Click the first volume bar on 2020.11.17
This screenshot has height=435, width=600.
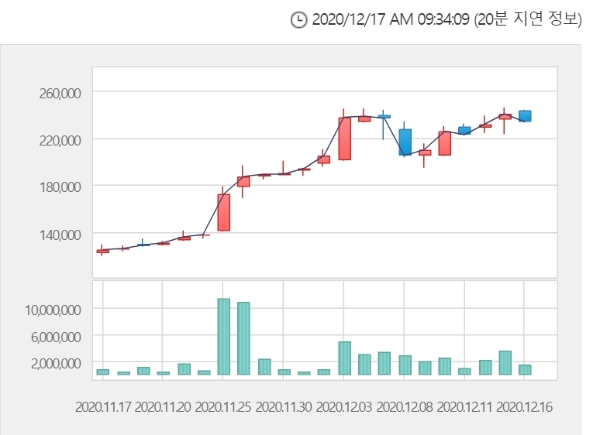pos(103,372)
